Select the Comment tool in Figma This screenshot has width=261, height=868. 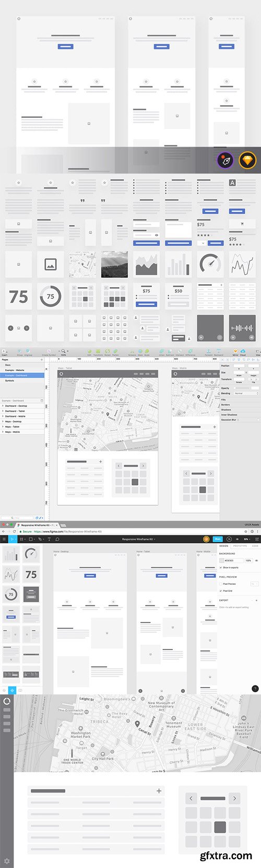coord(57,539)
